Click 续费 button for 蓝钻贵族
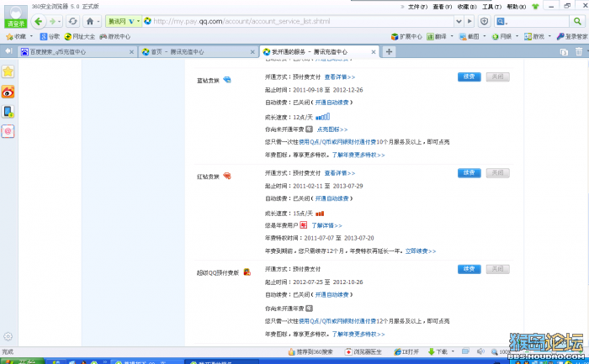Screen dimensions: 589x364 470,77
